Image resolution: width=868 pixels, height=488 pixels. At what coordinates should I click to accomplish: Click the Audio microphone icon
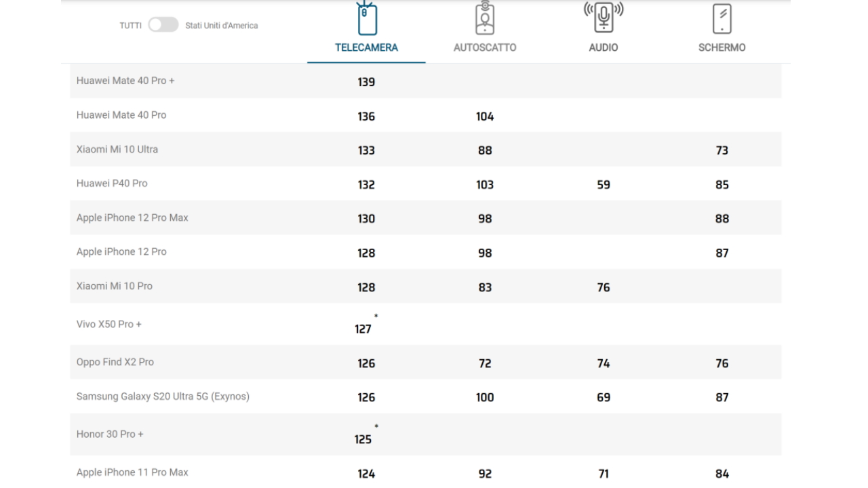[x=604, y=18]
